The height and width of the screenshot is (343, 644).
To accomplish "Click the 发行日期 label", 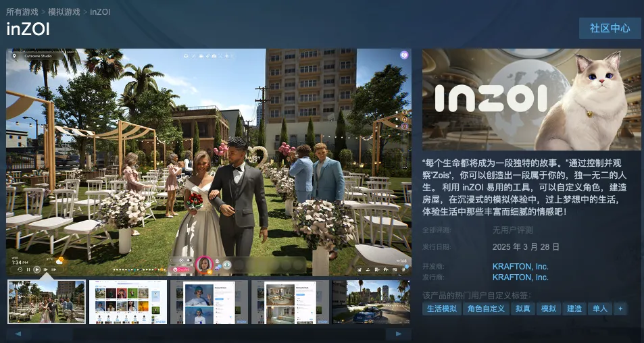I will 436,247.
